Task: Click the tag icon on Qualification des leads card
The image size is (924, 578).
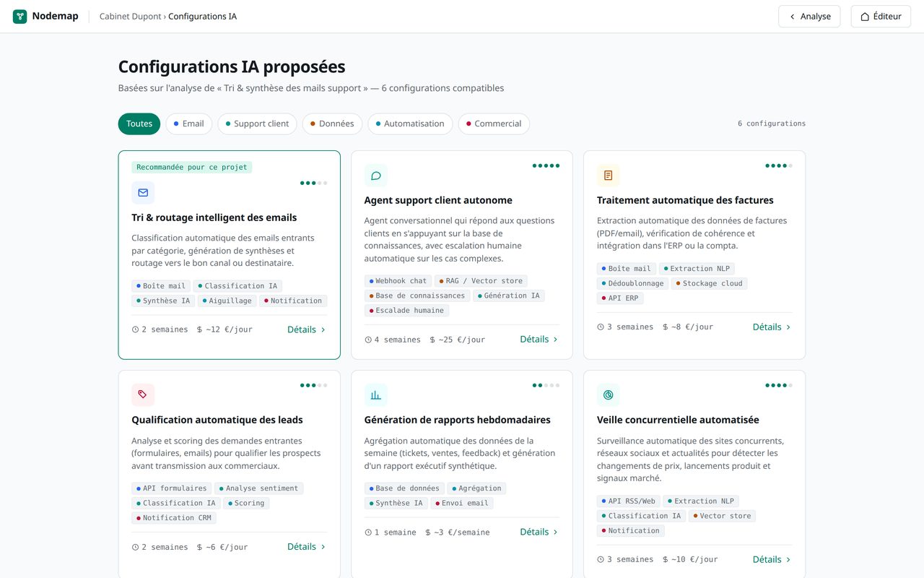Action: coord(143,395)
